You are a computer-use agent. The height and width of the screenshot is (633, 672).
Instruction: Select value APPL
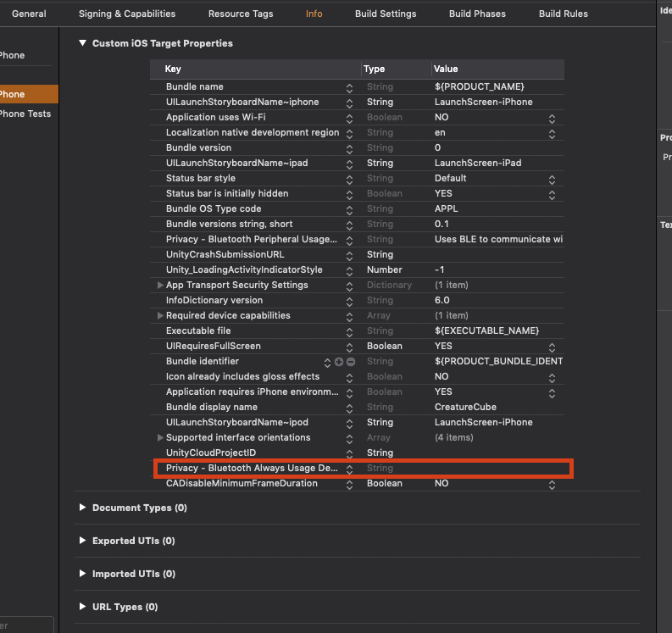[446, 208]
